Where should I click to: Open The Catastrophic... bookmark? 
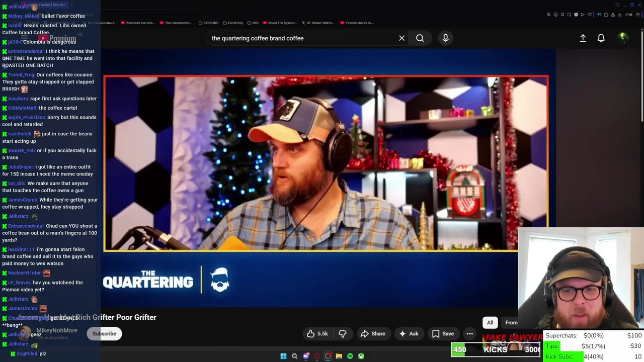[x=176, y=23]
